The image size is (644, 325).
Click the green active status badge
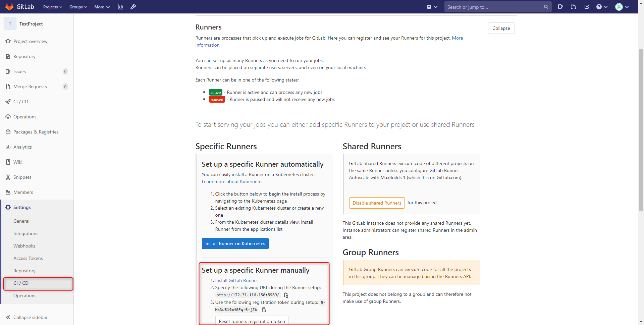click(x=215, y=93)
